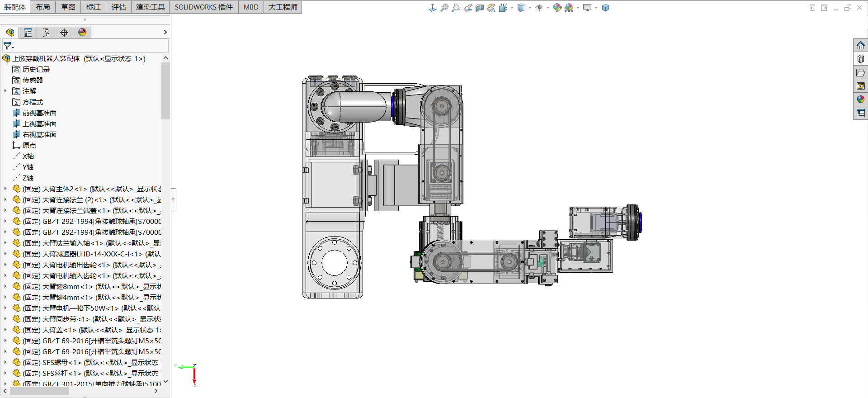Click in the tree filter input field
The height and width of the screenshot is (398, 868).
tap(85, 46)
